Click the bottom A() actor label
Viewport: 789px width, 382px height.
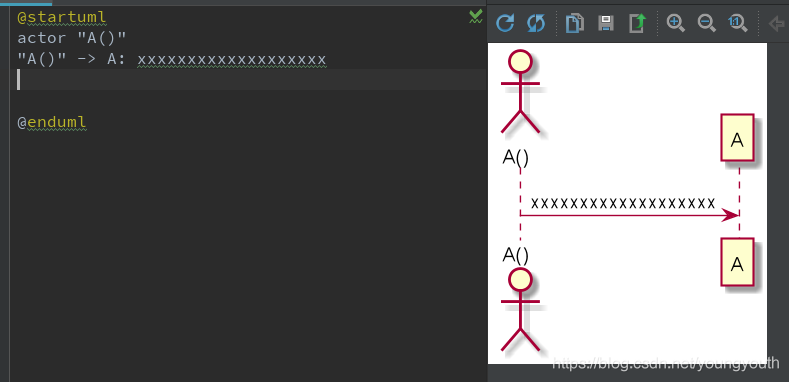coord(515,255)
